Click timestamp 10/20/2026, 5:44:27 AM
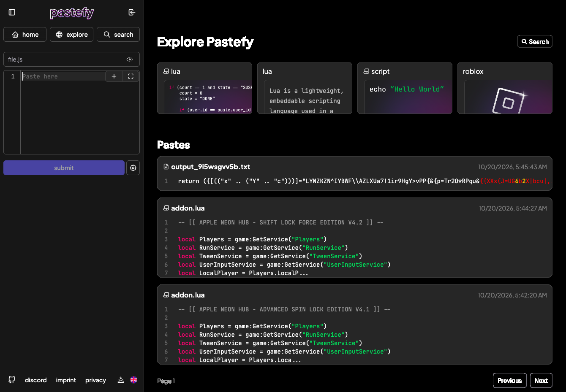This screenshot has width=566, height=392. (x=513, y=208)
